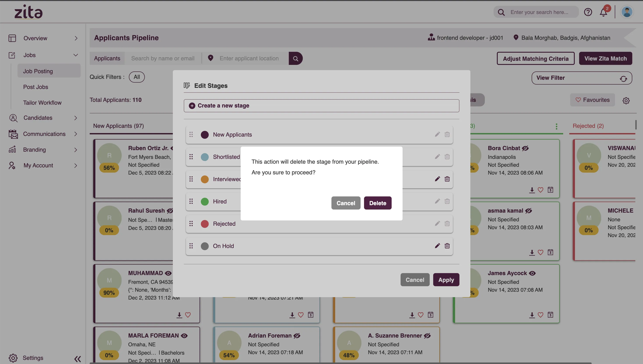Grab the Rejected drag handle

[x=191, y=224]
